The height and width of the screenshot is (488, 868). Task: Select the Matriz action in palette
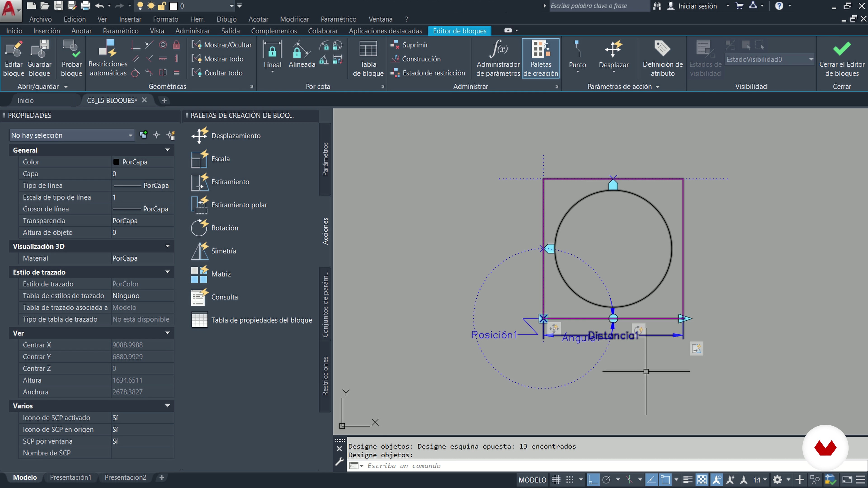(211, 274)
